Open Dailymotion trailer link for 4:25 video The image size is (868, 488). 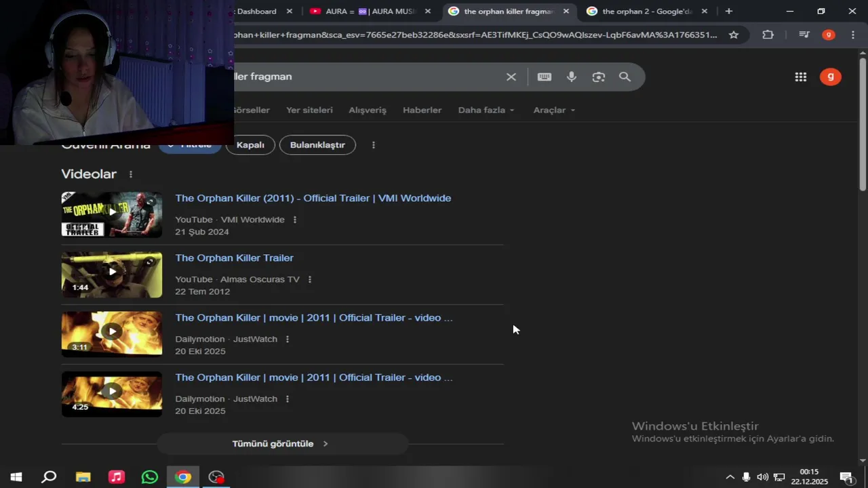coord(314,377)
